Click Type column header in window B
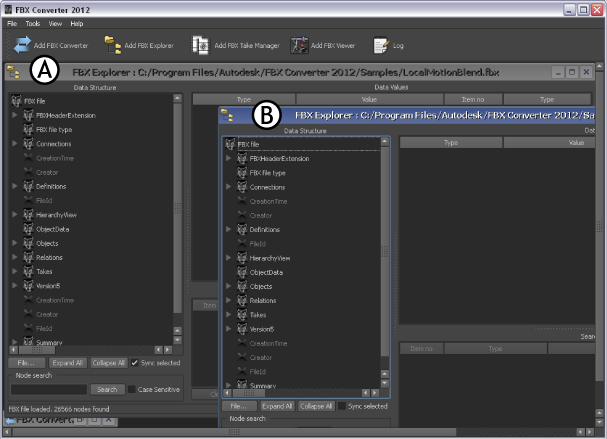The height and width of the screenshot is (439, 607). 451,143
